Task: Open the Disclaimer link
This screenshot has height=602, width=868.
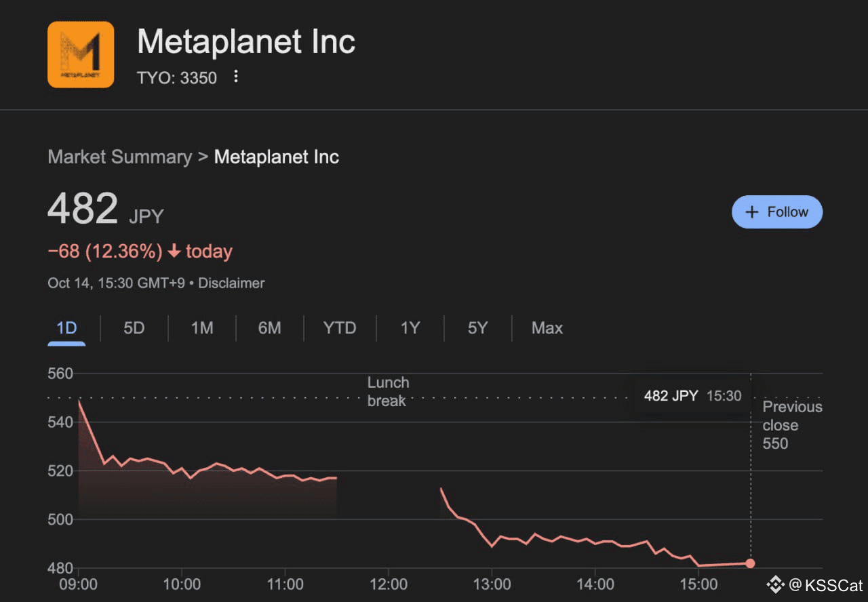Action: [233, 283]
